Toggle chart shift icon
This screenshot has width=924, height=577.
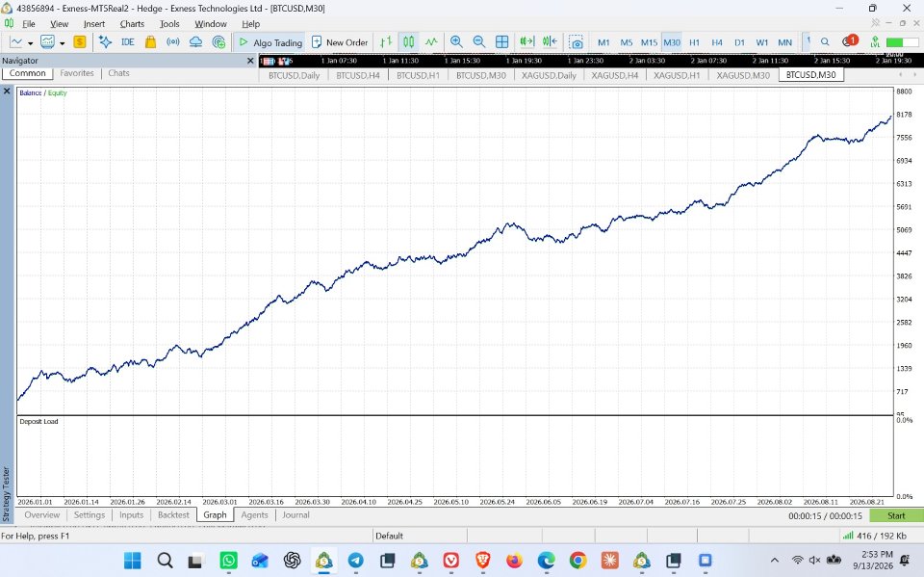point(550,41)
